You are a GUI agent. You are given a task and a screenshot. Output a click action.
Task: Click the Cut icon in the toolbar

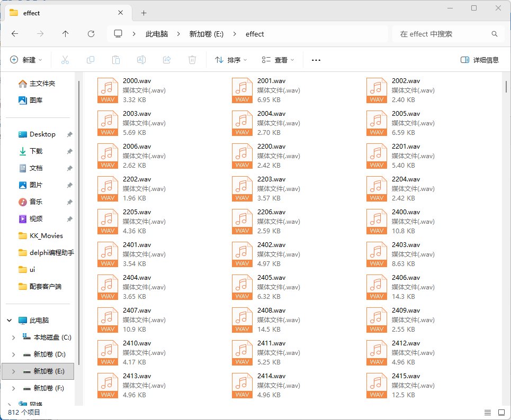[x=65, y=60]
